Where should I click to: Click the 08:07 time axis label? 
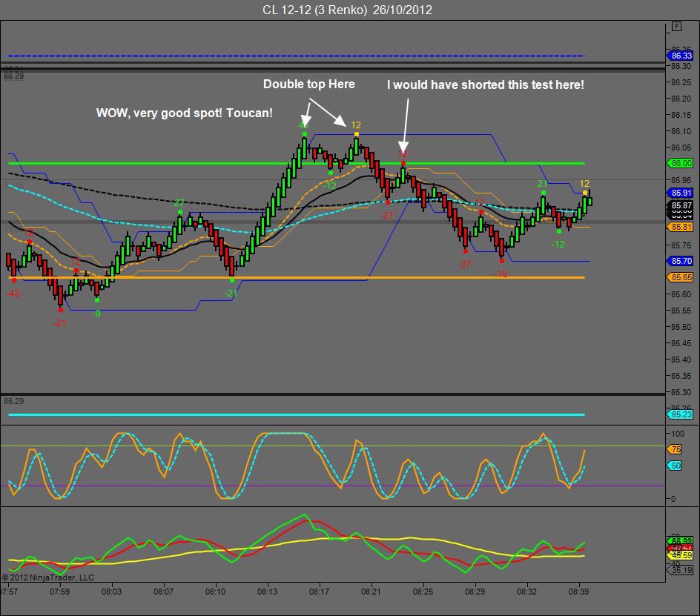pyautogui.click(x=163, y=592)
